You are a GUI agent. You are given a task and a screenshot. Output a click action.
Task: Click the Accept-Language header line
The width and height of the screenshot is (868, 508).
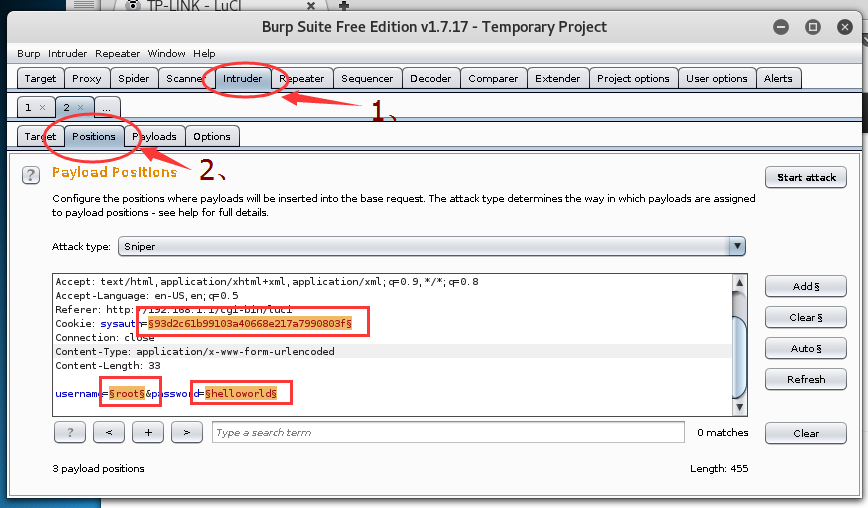pyautogui.click(x=147, y=296)
